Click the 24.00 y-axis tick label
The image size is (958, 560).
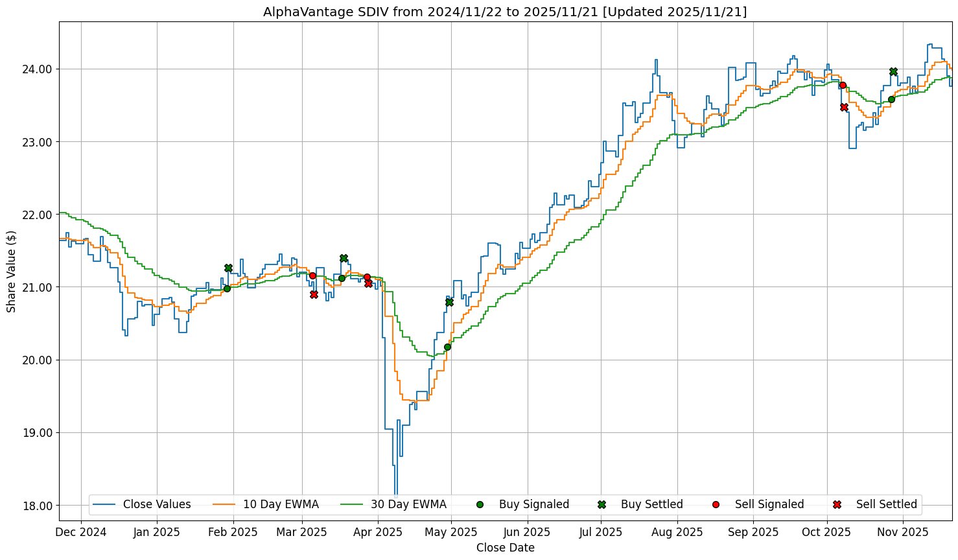(38, 69)
